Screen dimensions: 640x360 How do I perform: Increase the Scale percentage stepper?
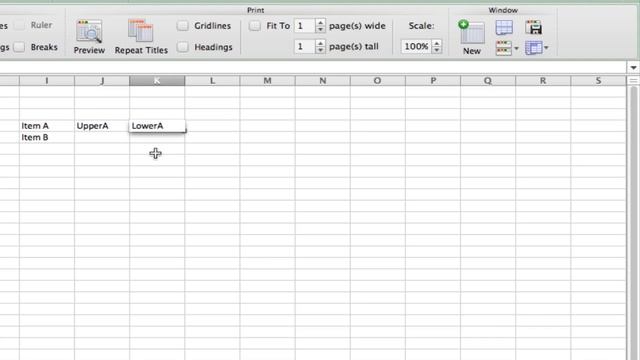pyautogui.click(x=437, y=43)
